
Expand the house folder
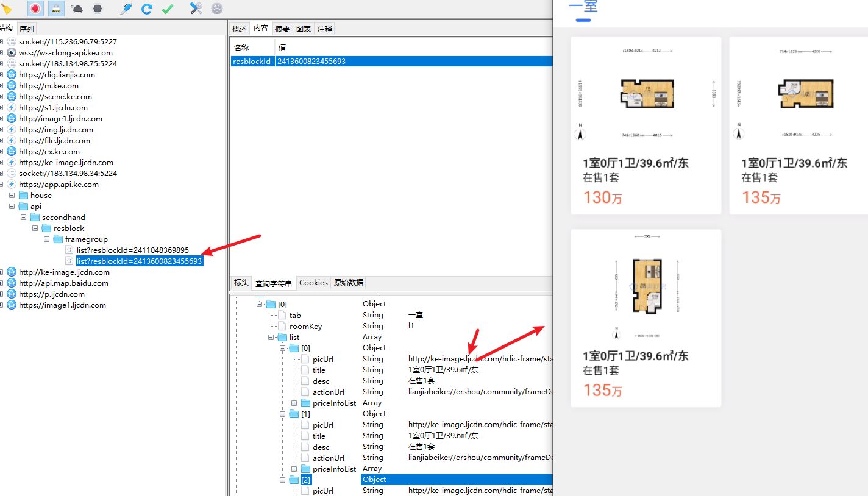coord(12,196)
